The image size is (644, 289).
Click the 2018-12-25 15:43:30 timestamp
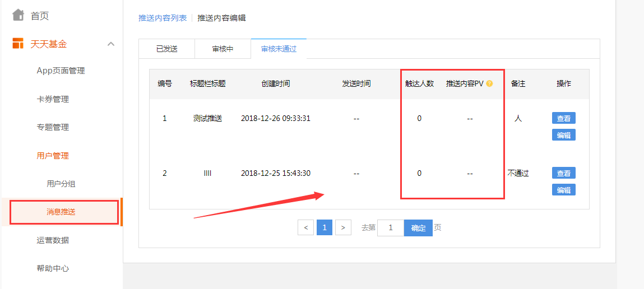276,173
